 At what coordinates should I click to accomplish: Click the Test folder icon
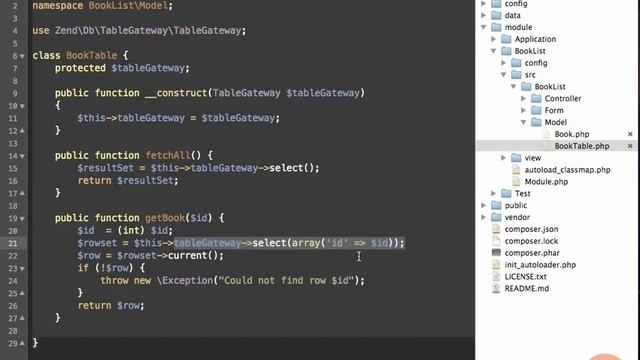point(506,193)
